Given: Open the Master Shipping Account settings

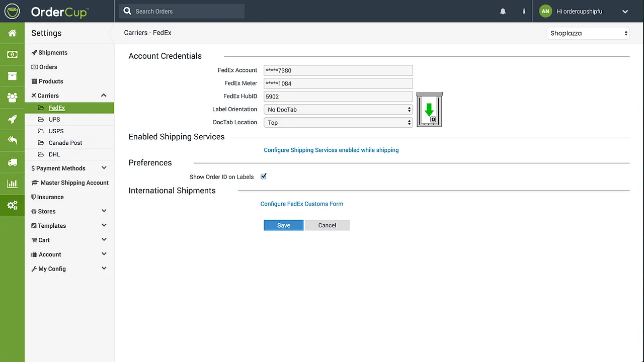Looking at the screenshot, I should click(74, 183).
